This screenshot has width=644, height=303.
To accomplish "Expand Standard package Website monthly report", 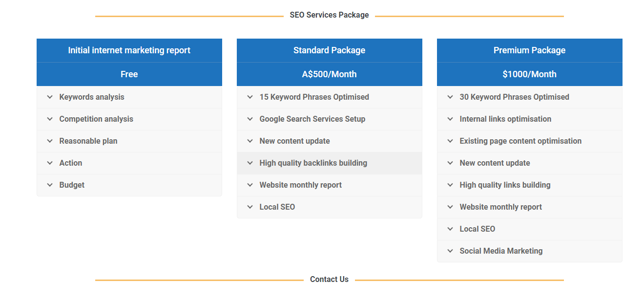I will [x=300, y=185].
